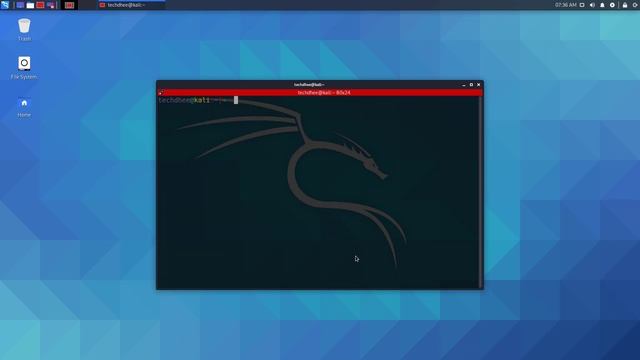The width and height of the screenshot is (640, 360).
Task: Click the terminal prompt cursor line
Action: (x=198, y=100)
